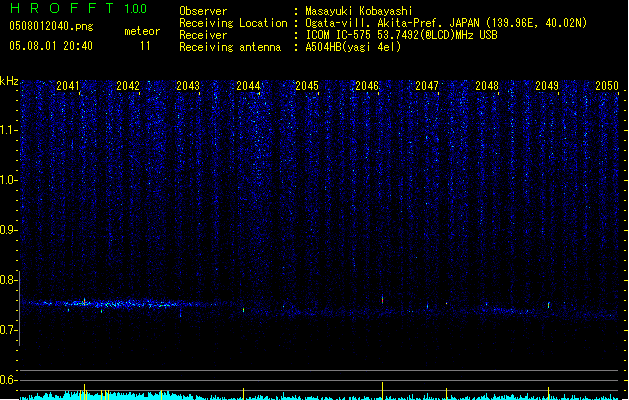Click the 2048 time axis label
This screenshot has height=400, width=629.
point(487,85)
